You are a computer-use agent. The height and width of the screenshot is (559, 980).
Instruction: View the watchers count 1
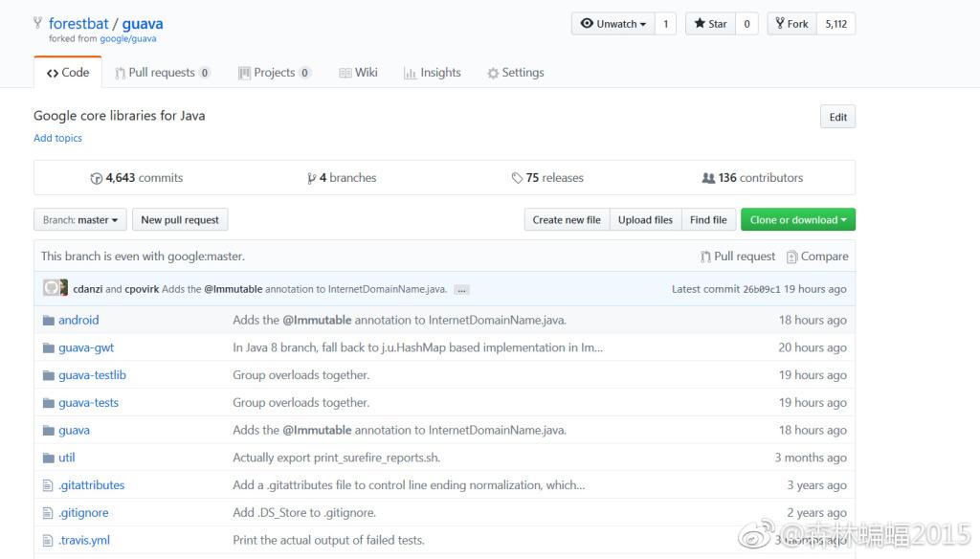coord(666,24)
